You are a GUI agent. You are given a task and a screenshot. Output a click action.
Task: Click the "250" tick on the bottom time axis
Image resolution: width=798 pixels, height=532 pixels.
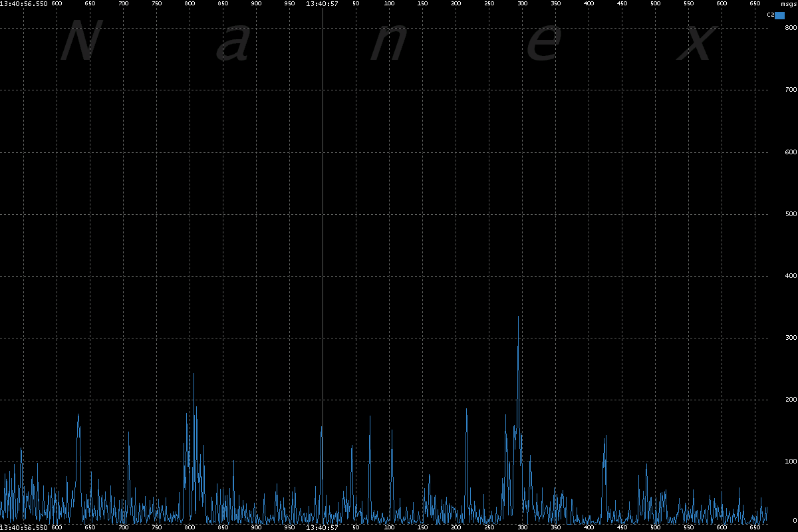tap(489, 527)
